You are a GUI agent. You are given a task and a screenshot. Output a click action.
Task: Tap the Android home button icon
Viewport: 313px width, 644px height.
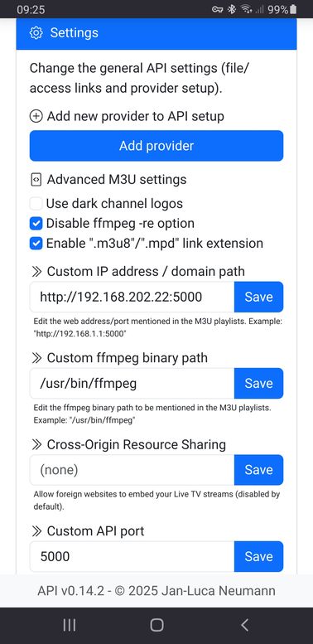click(x=156, y=625)
